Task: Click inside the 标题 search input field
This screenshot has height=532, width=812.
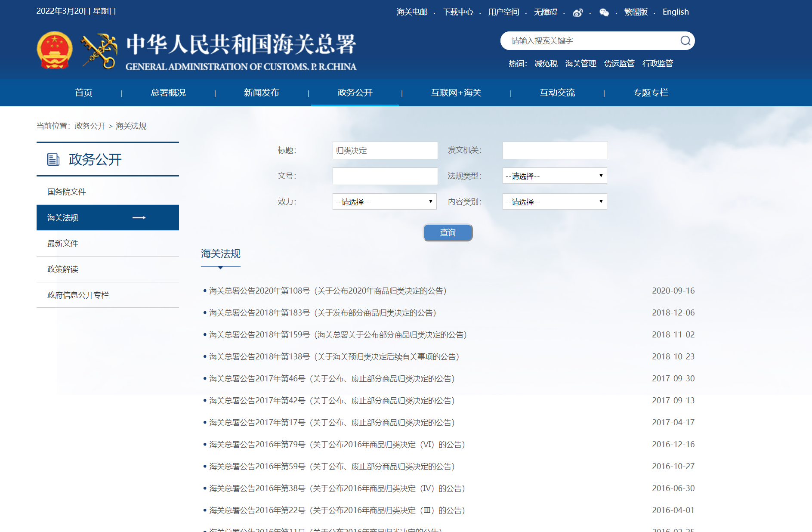Action: pos(385,150)
